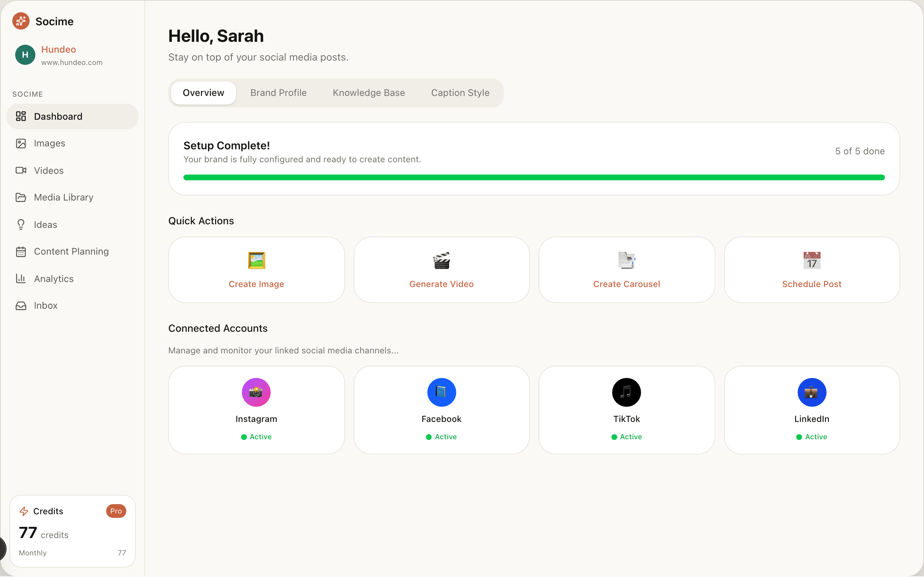
Task: Open the Videos section icon
Action: click(21, 170)
